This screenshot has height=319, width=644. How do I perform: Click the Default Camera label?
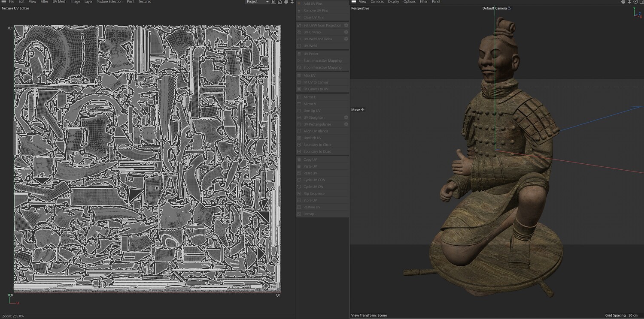click(x=495, y=9)
